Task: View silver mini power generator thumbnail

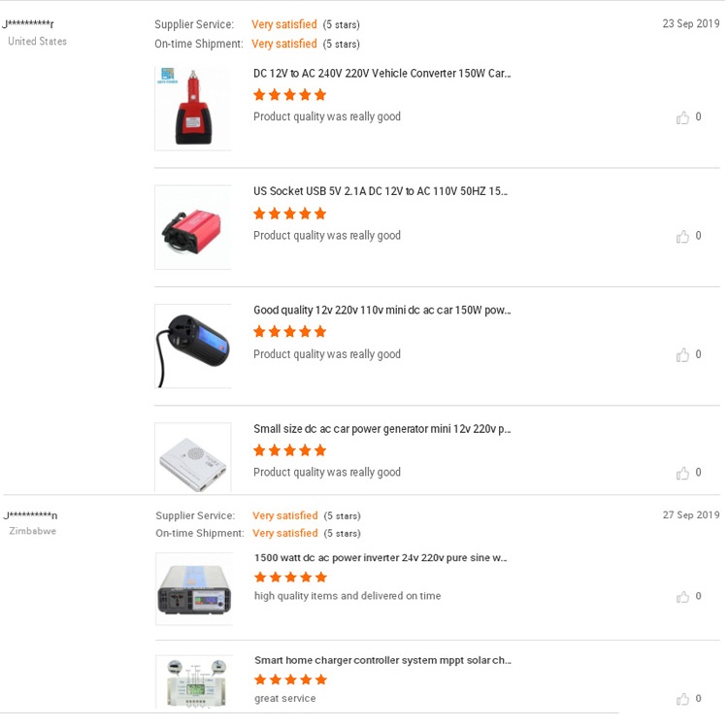Action: (193, 457)
